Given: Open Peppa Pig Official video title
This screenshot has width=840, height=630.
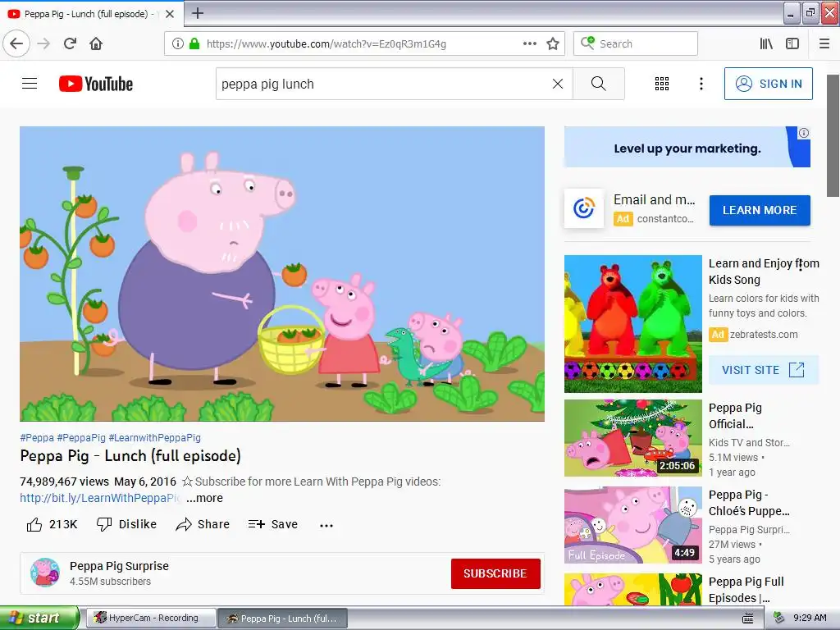Looking at the screenshot, I should click(735, 416).
